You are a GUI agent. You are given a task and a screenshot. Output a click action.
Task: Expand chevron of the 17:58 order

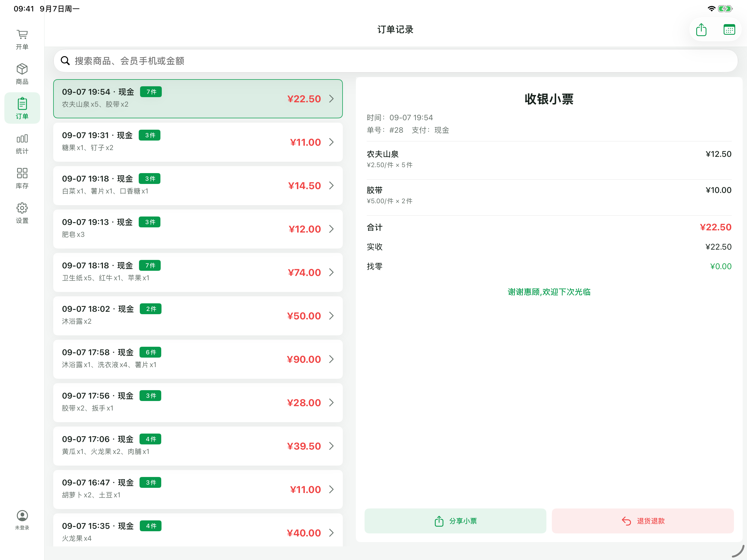pos(331,359)
